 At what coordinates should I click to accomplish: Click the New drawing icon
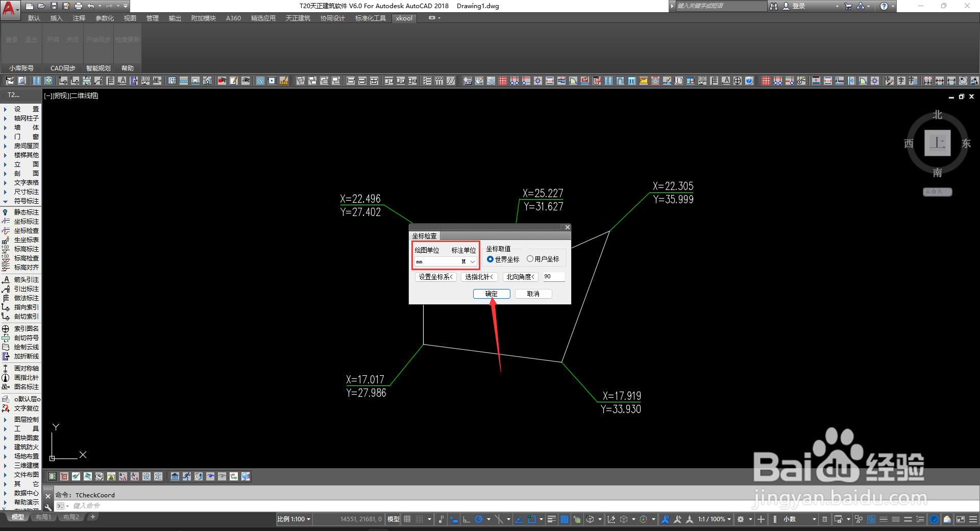(30, 6)
